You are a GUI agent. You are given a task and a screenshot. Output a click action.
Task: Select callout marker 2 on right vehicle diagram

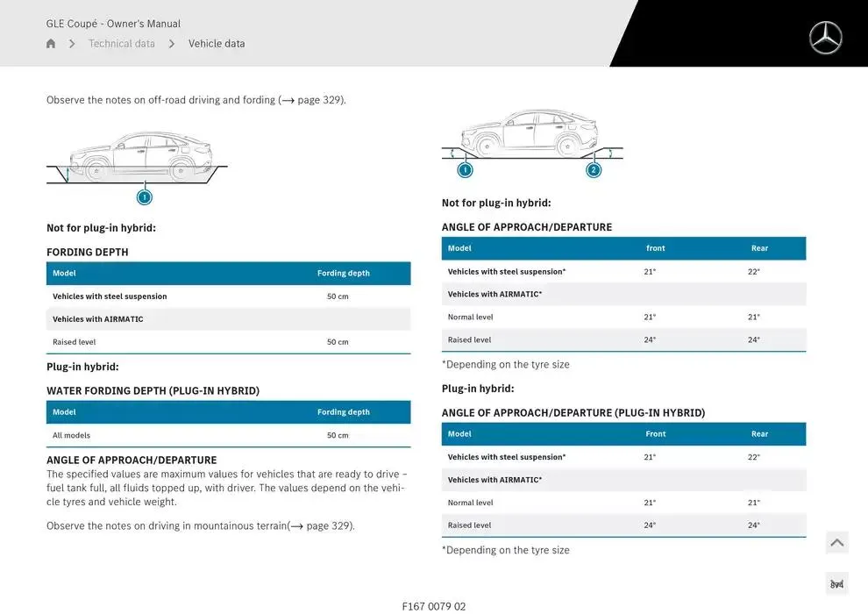(594, 170)
